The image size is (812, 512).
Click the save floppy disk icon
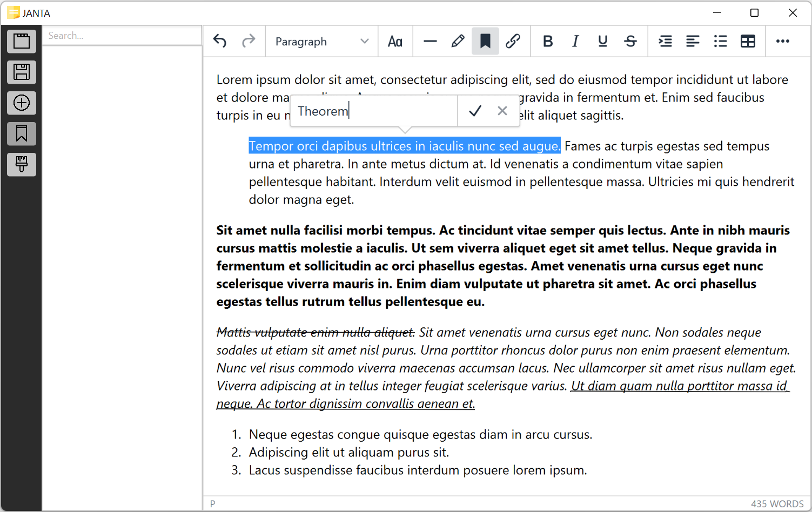click(22, 72)
